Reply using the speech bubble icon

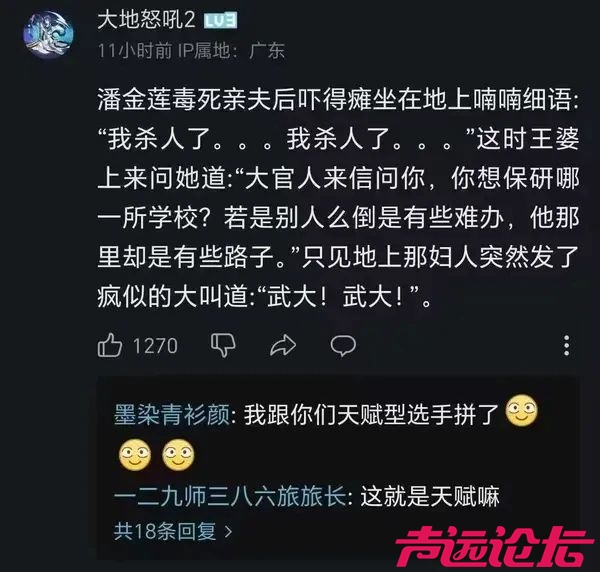click(x=343, y=345)
